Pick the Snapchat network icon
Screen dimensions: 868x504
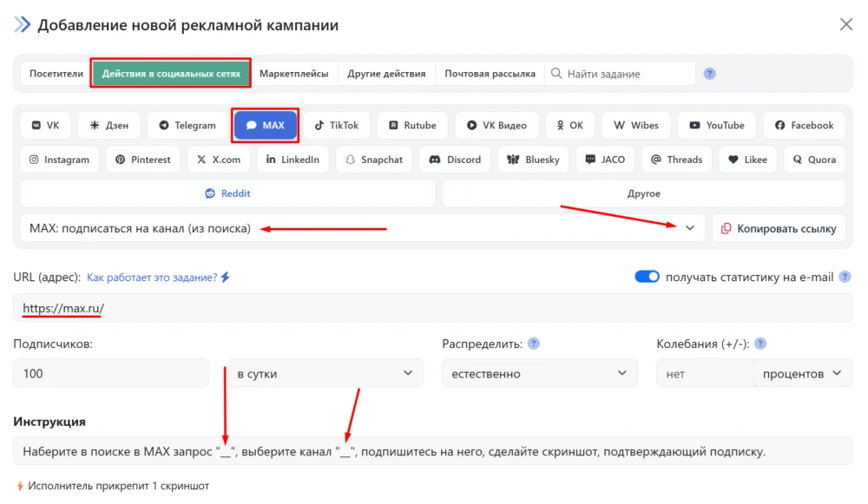pos(373,159)
